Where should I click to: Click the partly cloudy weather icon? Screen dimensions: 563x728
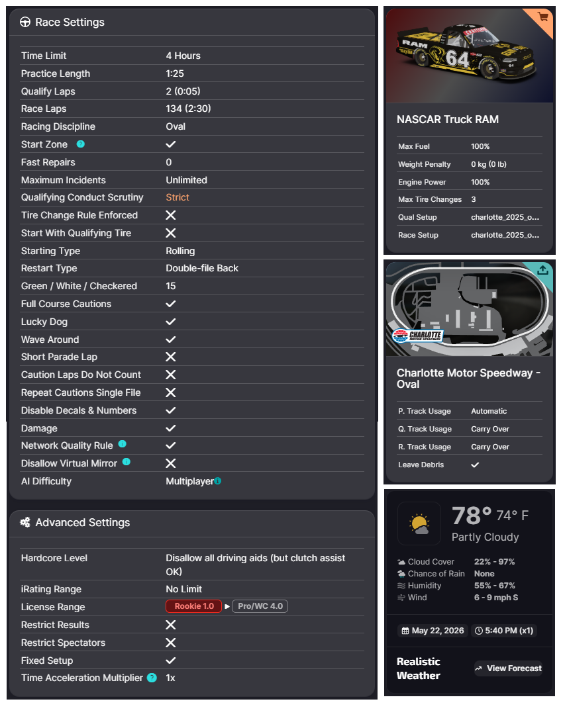(x=419, y=523)
